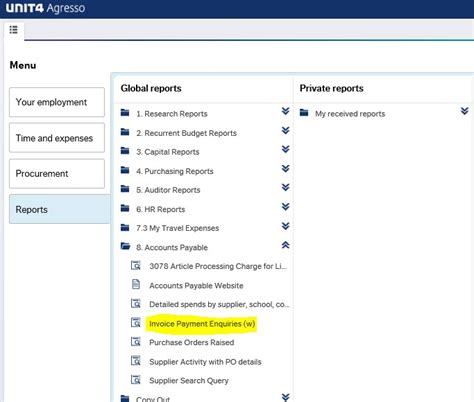
Task: Expand the Copy Out folder chevron
Action: pyautogui.click(x=285, y=397)
